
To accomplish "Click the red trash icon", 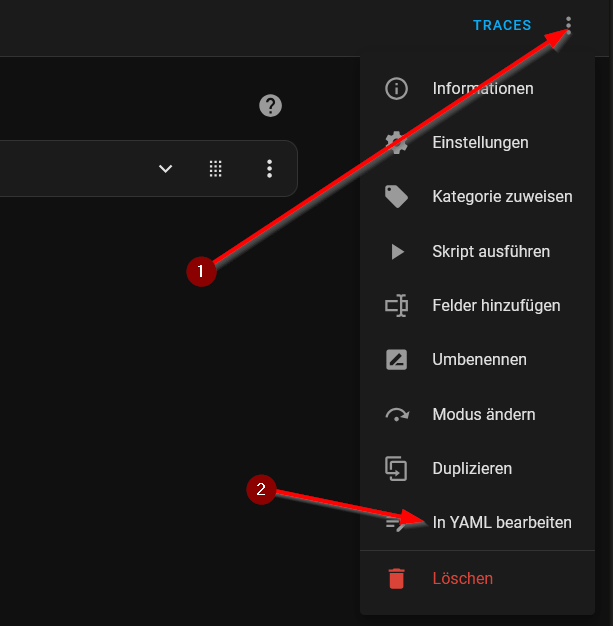I will coord(396,578).
